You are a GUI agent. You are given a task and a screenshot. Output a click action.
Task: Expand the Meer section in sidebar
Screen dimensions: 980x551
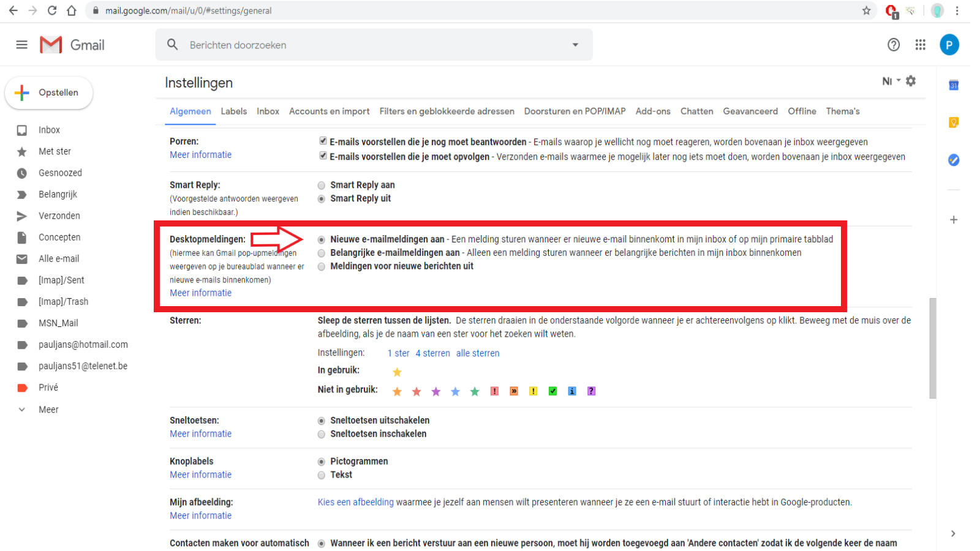click(48, 410)
